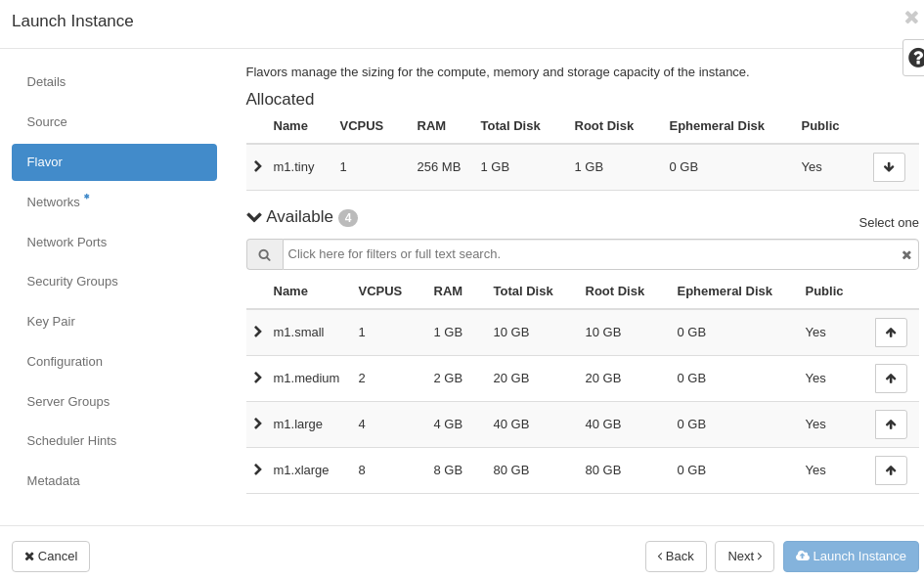Click the Back button

click(x=676, y=557)
